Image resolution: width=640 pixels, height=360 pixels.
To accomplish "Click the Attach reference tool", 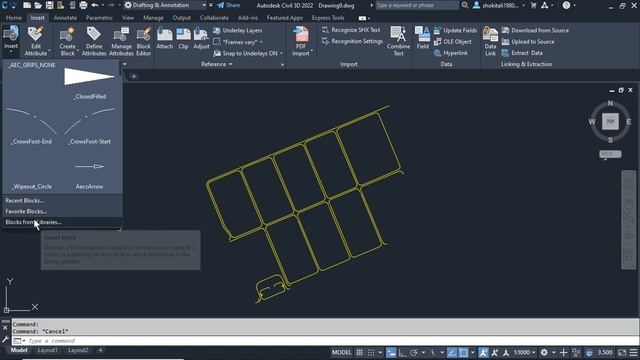I will click(165, 39).
